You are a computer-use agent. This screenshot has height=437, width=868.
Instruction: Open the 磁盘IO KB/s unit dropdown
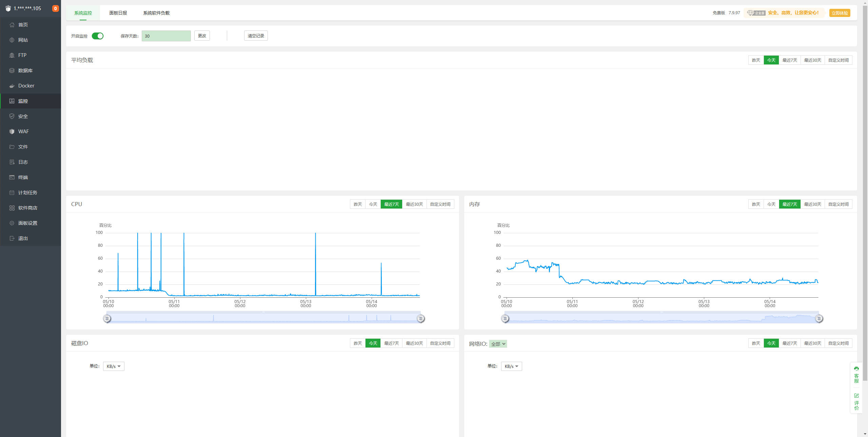click(x=114, y=366)
